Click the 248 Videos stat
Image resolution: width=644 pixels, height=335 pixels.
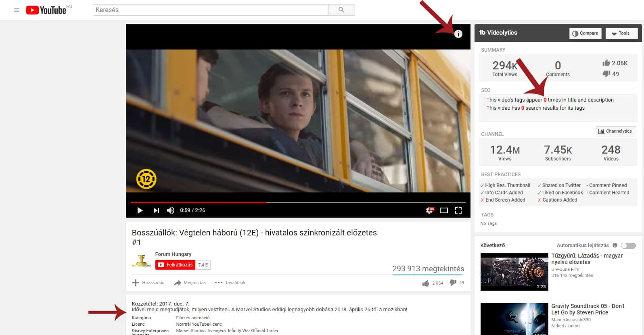click(x=611, y=153)
